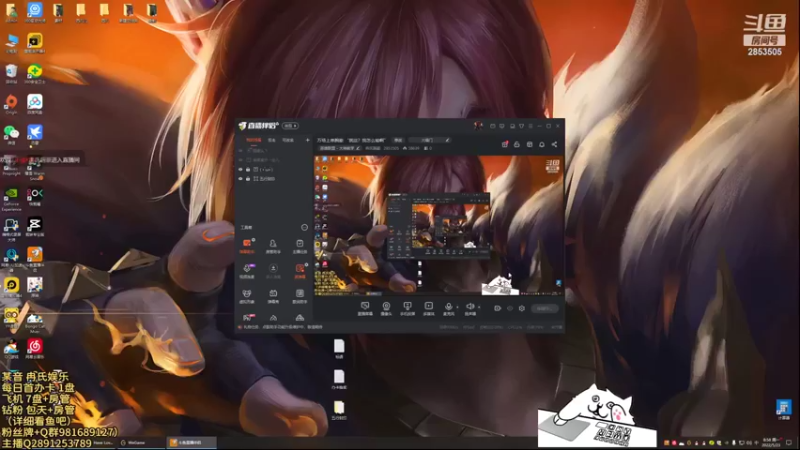Click the streamer avatar in the title bar
This screenshot has height=450, width=800.
point(478,126)
